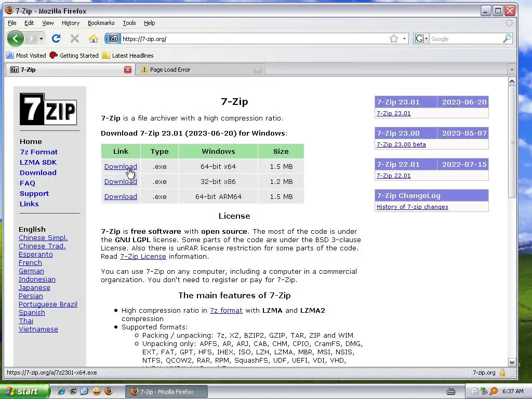Open the LZMA SDK sidebar link
This screenshot has width=532, height=399.
pos(38,162)
